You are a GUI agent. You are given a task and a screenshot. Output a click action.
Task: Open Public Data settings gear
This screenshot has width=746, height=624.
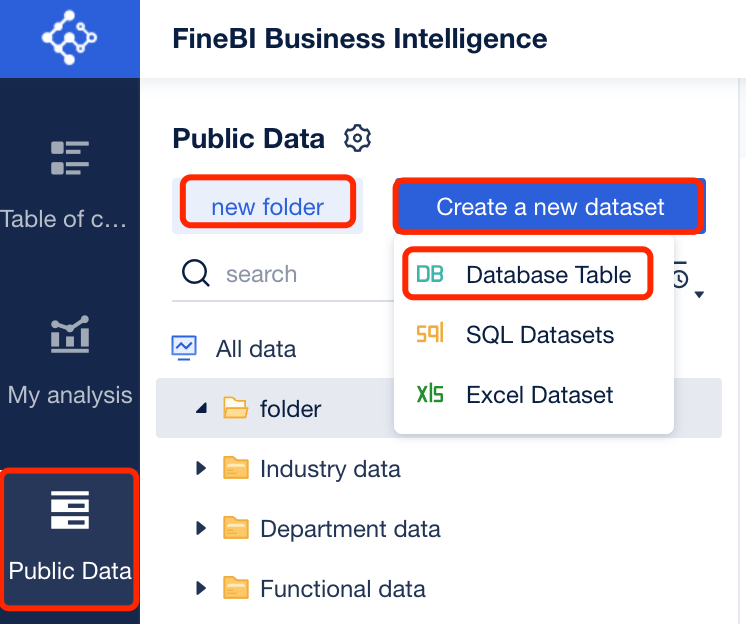coord(357,138)
